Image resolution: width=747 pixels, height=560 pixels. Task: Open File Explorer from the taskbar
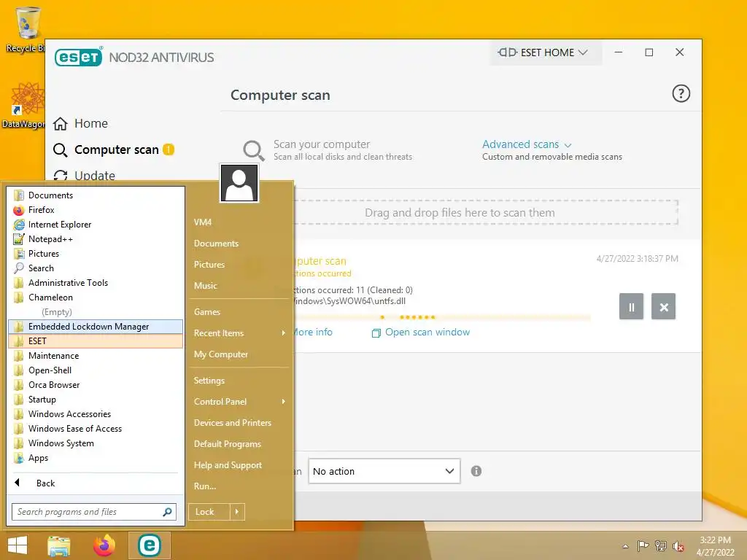click(x=59, y=545)
